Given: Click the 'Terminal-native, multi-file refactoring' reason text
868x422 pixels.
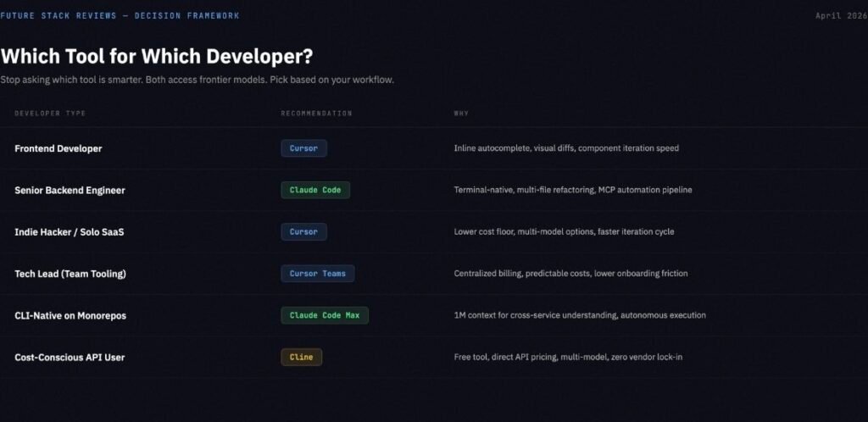Looking at the screenshot, I should pos(573,190).
